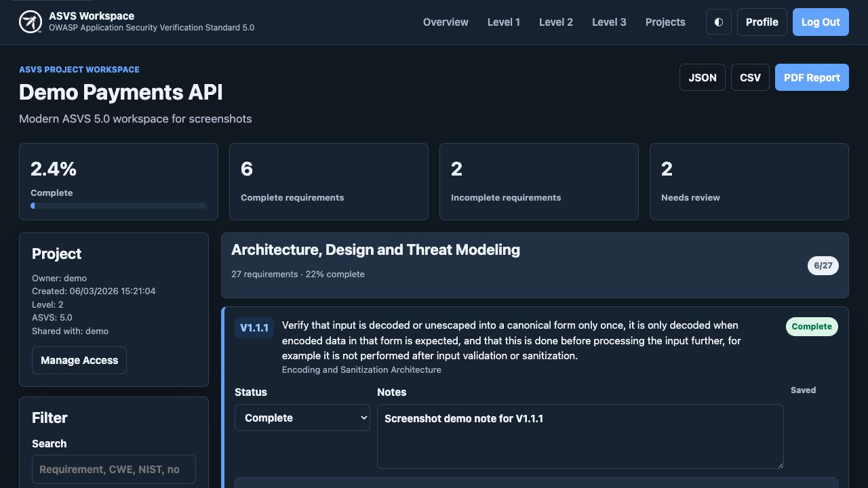This screenshot has height=488, width=868.
Task: Click the green Complete status badge
Action: tap(812, 327)
